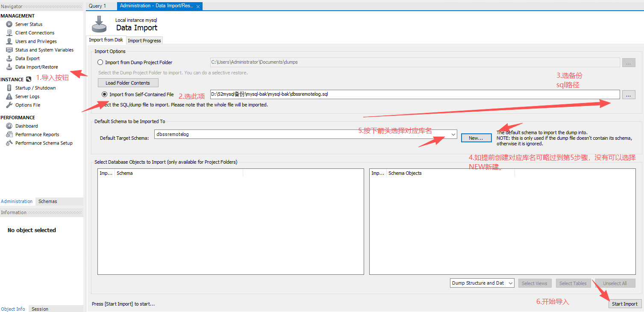Click the Unselect All button
The height and width of the screenshot is (312, 644).
pos(615,283)
